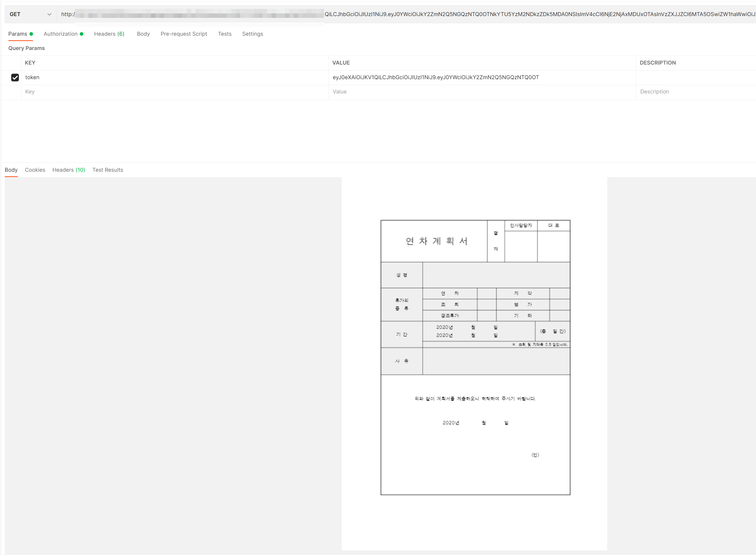Open the response Cookies tab
The image size is (756, 556).
pos(35,170)
